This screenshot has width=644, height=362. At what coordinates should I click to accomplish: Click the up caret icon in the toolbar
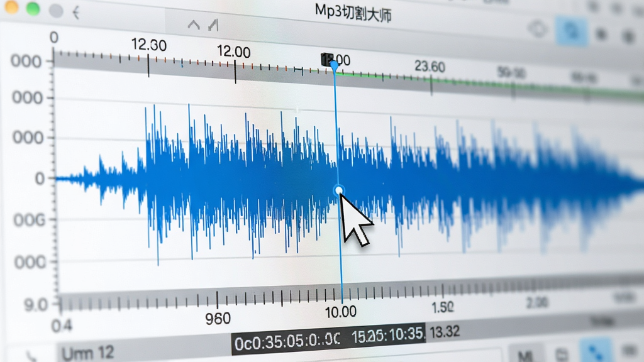tap(194, 25)
